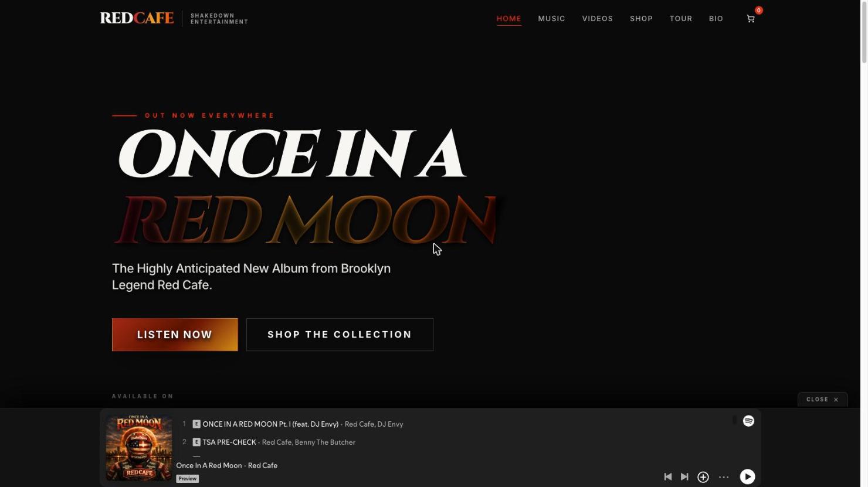The image size is (868, 487).
Task: Open the MUSIC nav item
Action: [551, 19]
